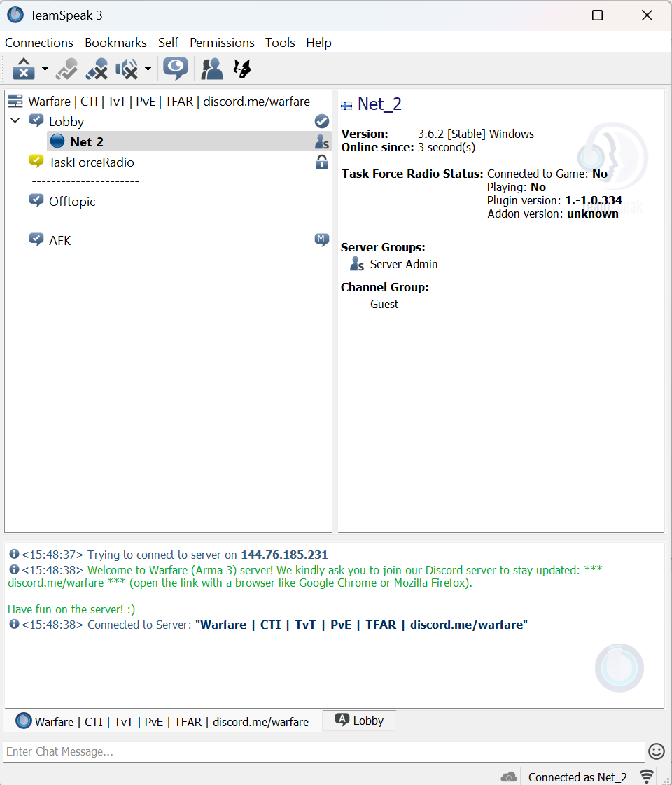Image resolution: width=672 pixels, height=785 pixels.
Task: Switch to the Warfare server chat tab
Action: pyautogui.click(x=163, y=721)
